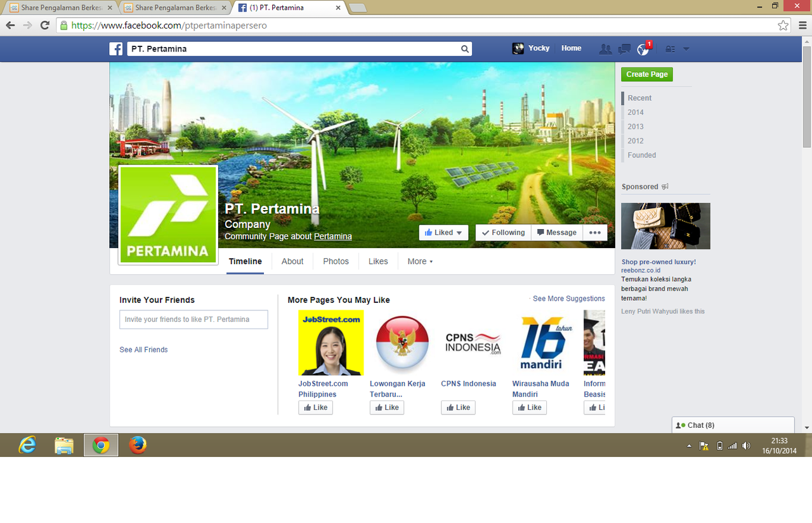This screenshot has width=812, height=523.
Task: Jump to 2013 in the timeline
Action: pos(636,126)
